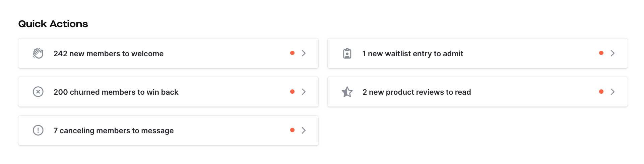
Task: Open "1 new waitlist entry to admit"
Action: [477, 53]
